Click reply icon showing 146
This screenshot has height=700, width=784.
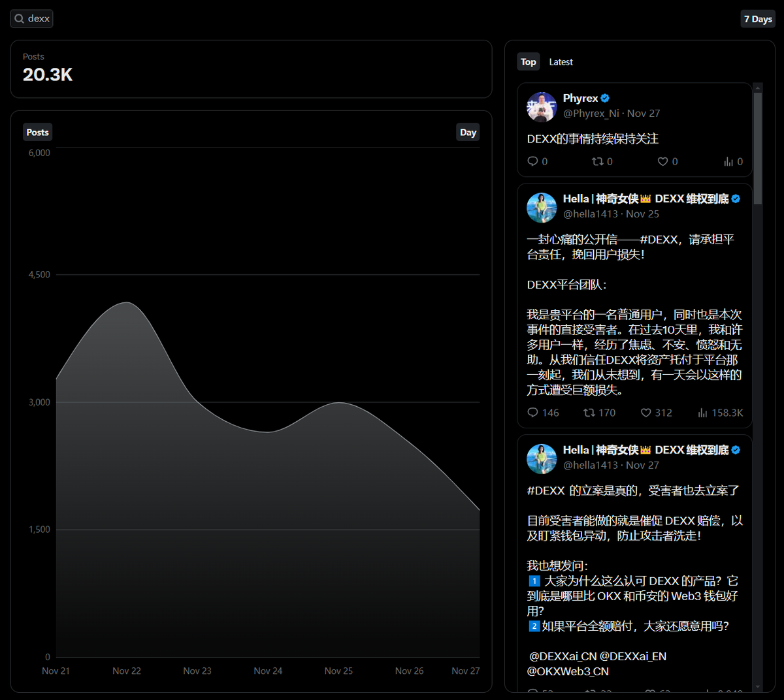[532, 413]
